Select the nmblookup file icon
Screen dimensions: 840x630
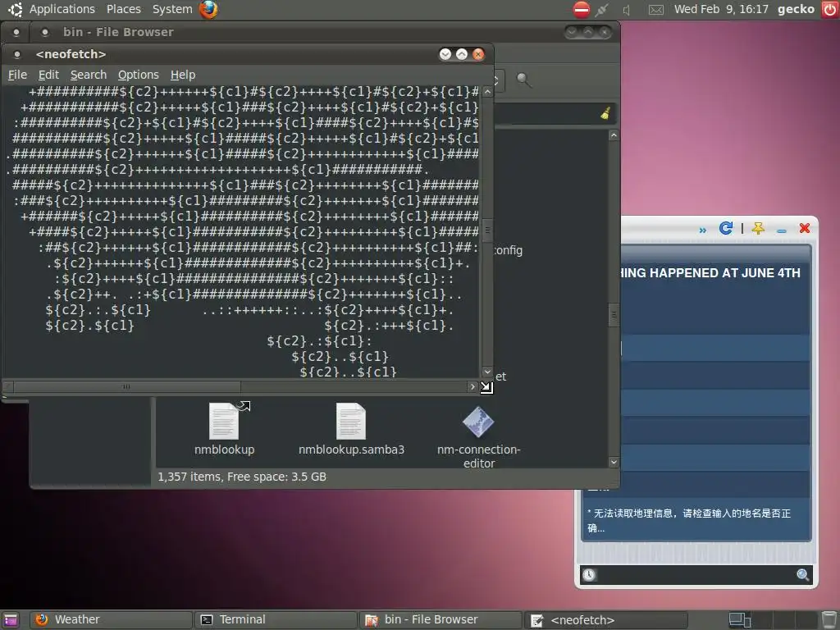[224, 421]
